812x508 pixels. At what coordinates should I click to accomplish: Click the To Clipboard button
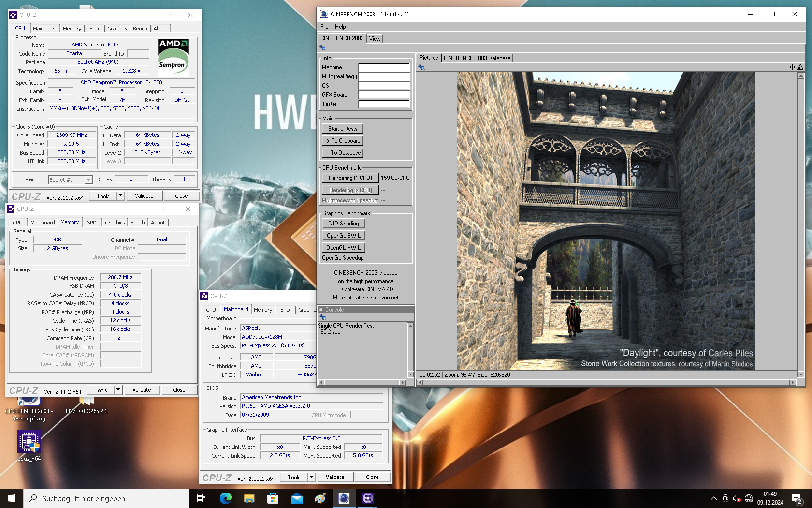(343, 141)
